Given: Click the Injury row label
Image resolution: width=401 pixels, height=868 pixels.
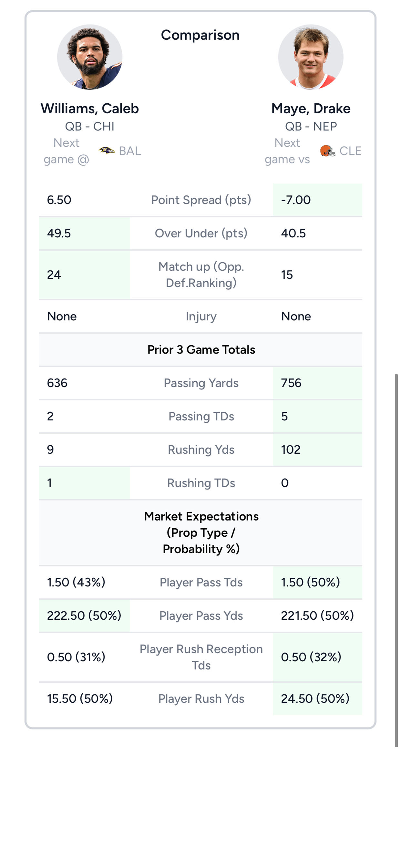Looking at the screenshot, I should coord(201,316).
